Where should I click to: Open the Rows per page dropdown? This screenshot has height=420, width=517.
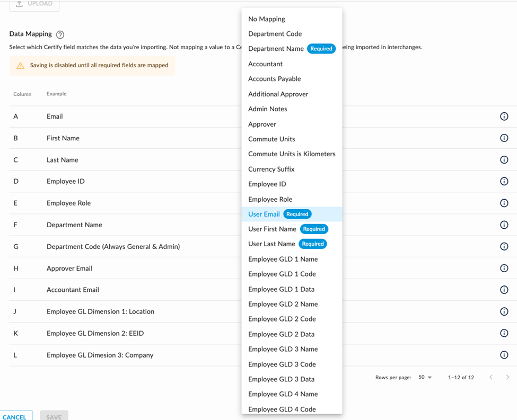(425, 378)
